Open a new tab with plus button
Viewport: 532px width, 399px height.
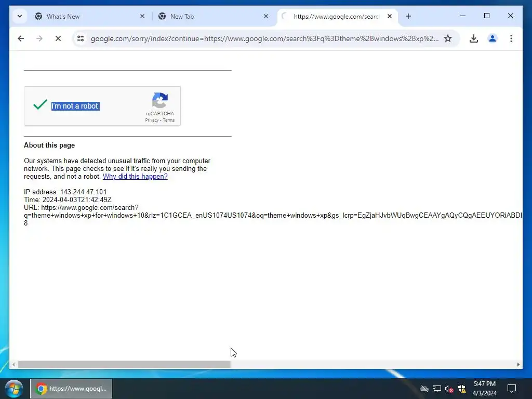coord(408,16)
